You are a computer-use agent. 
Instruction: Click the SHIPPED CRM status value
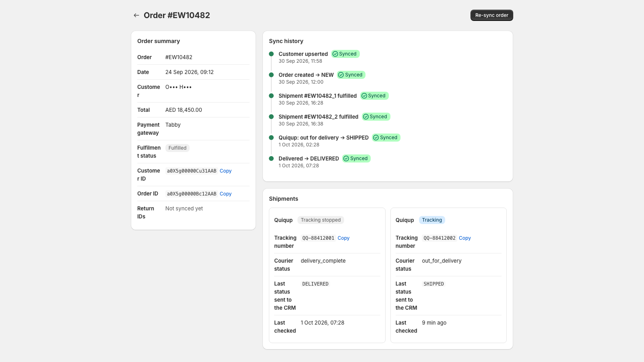pyautogui.click(x=433, y=284)
